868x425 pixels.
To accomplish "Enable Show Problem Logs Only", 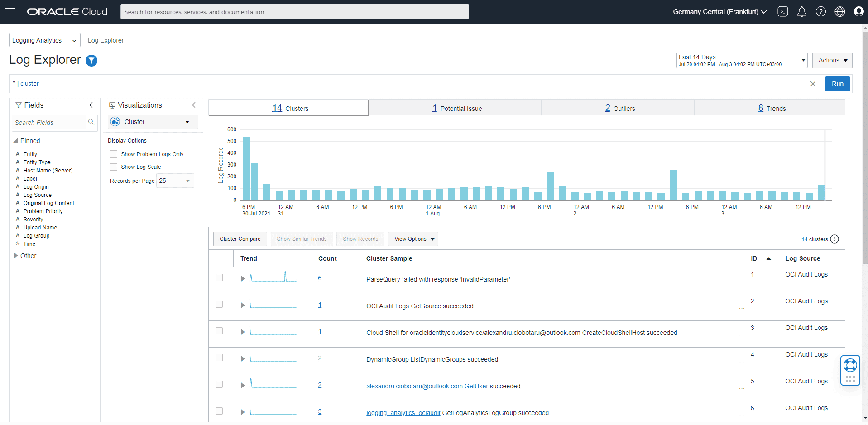I will (114, 154).
